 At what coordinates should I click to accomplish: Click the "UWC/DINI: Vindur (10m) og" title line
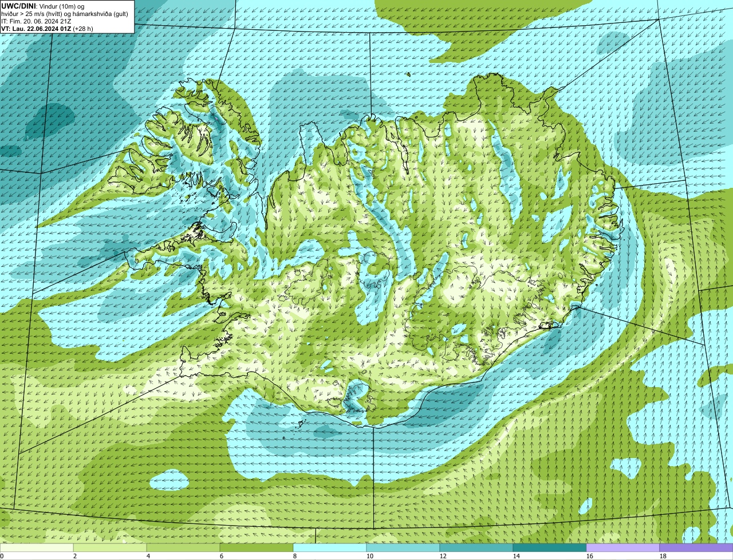click(x=43, y=6)
